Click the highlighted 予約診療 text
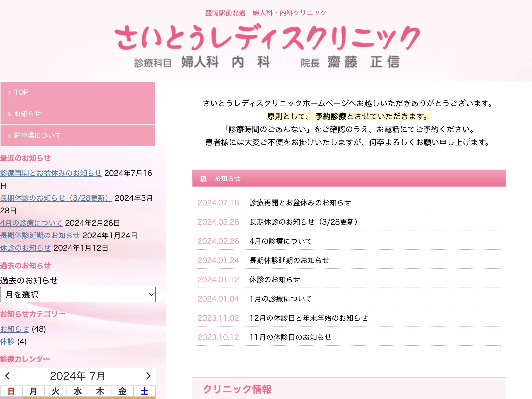The width and height of the screenshot is (532, 399). coord(331,116)
